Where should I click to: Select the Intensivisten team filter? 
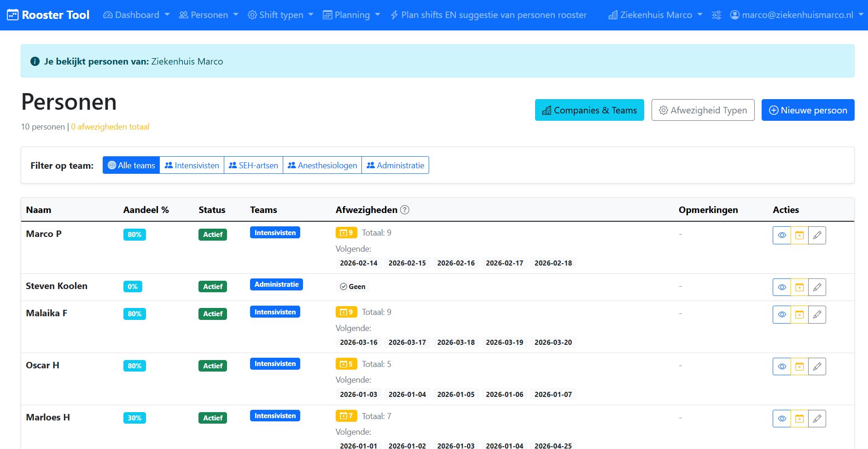tap(192, 165)
